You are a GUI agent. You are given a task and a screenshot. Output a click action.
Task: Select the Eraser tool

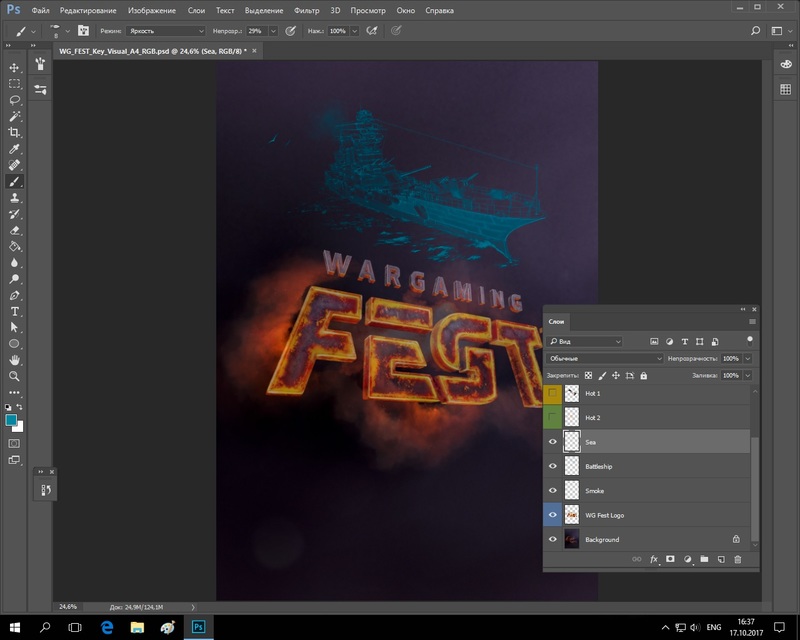pyautogui.click(x=14, y=230)
